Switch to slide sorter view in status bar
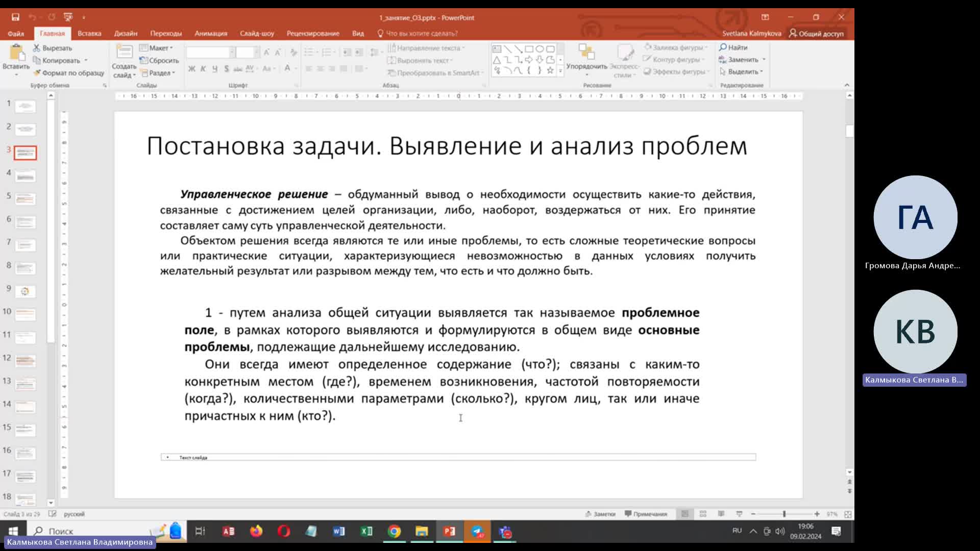Screen dimensions: 980x551 (x=703, y=514)
